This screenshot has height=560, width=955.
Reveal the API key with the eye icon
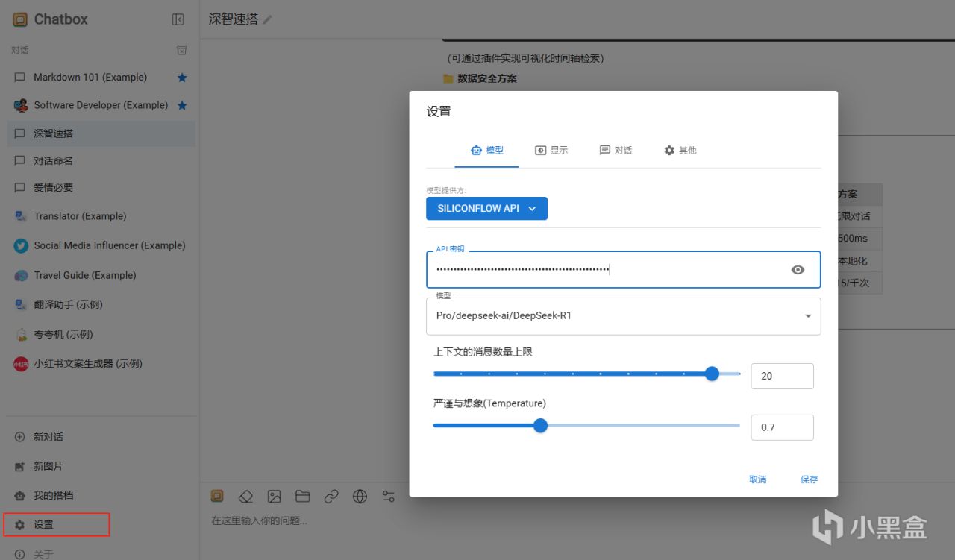[798, 270]
